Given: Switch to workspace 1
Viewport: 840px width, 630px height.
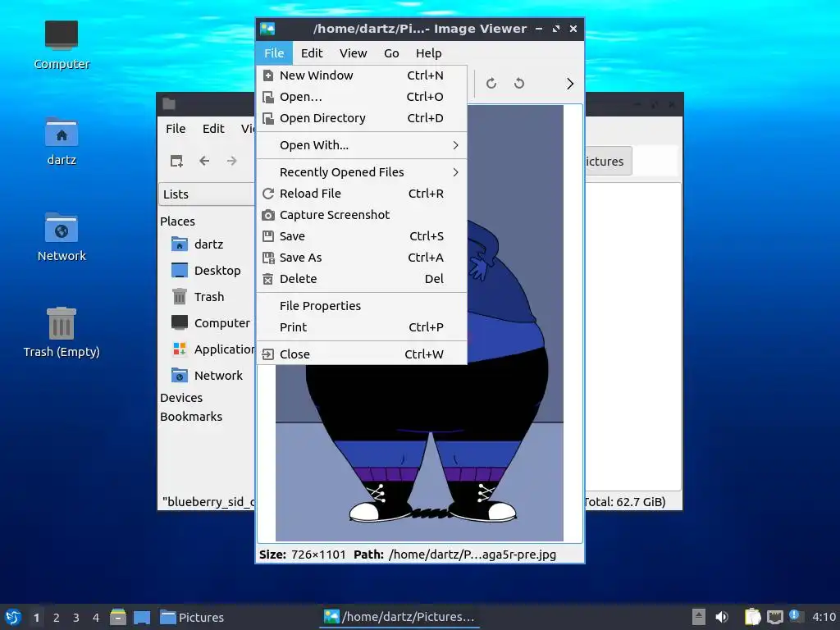Looking at the screenshot, I should (36, 618).
